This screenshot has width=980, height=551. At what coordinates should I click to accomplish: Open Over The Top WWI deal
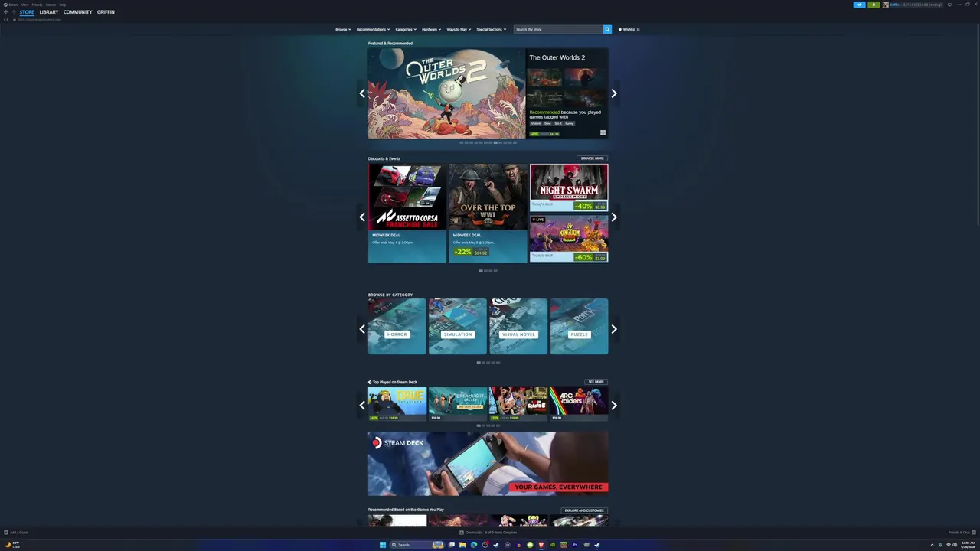pos(488,214)
